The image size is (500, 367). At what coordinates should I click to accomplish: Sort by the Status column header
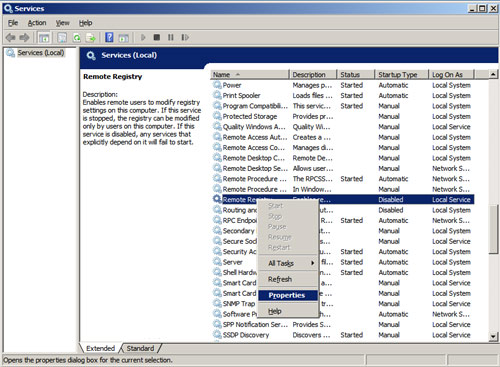[x=356, y=75]
